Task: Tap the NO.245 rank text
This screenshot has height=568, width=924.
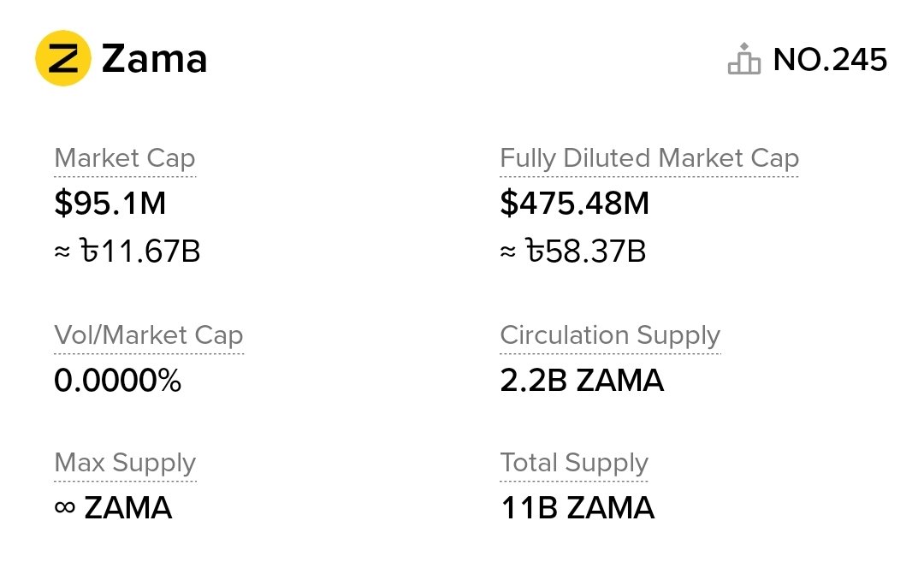Action: coord(830,59)
